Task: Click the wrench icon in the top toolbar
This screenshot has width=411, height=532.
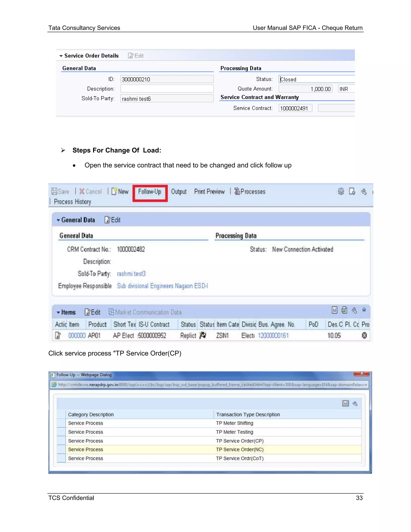Action: coord(364,192)
